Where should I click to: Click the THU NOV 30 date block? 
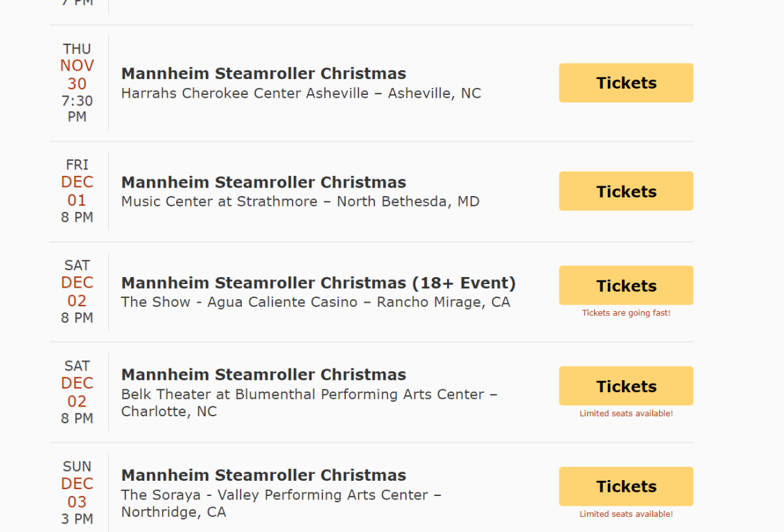coord(77,82)
